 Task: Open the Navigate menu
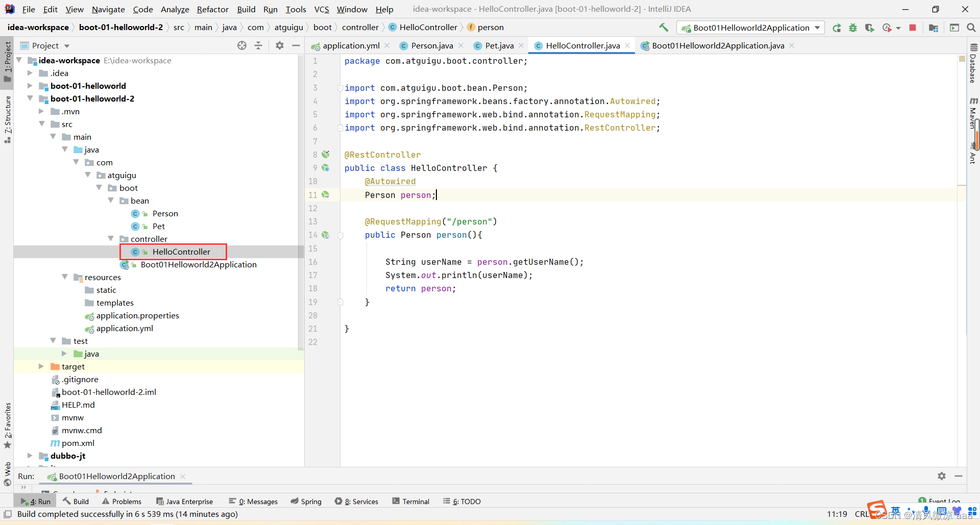pyautogui.click(x=108, y=9)
